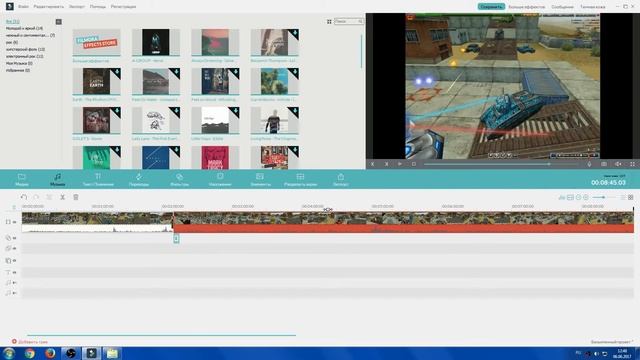Open the Разделить экран tab

coord(300,179)
